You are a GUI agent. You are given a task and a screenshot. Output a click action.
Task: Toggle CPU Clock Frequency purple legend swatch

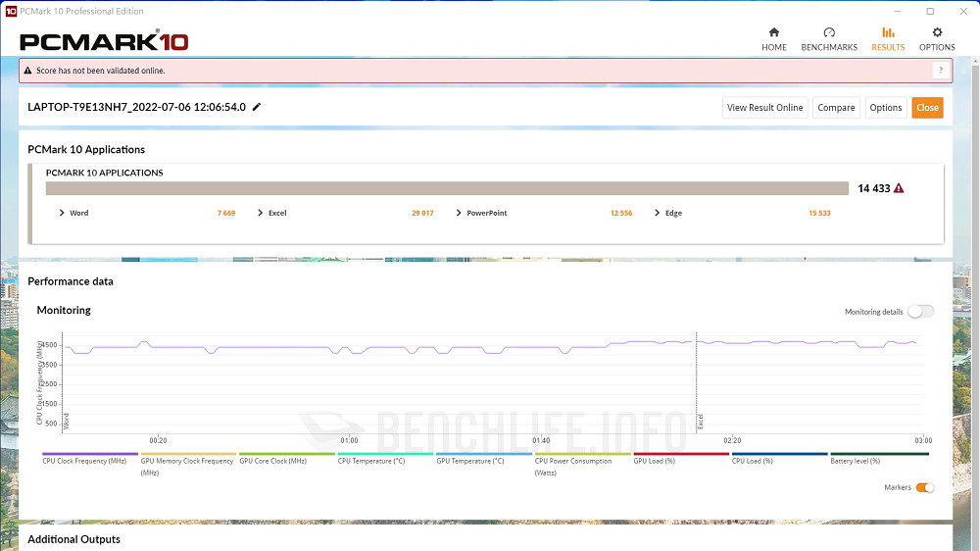click(x=82, y=454)
